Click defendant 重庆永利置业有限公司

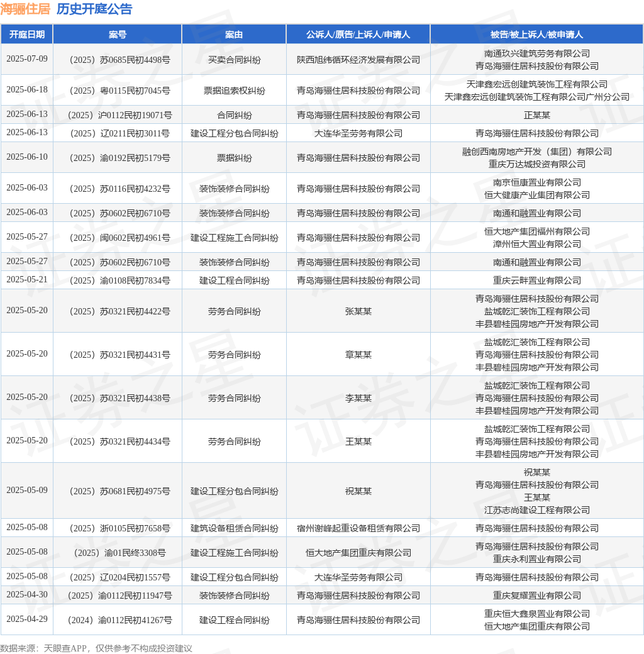537,559
